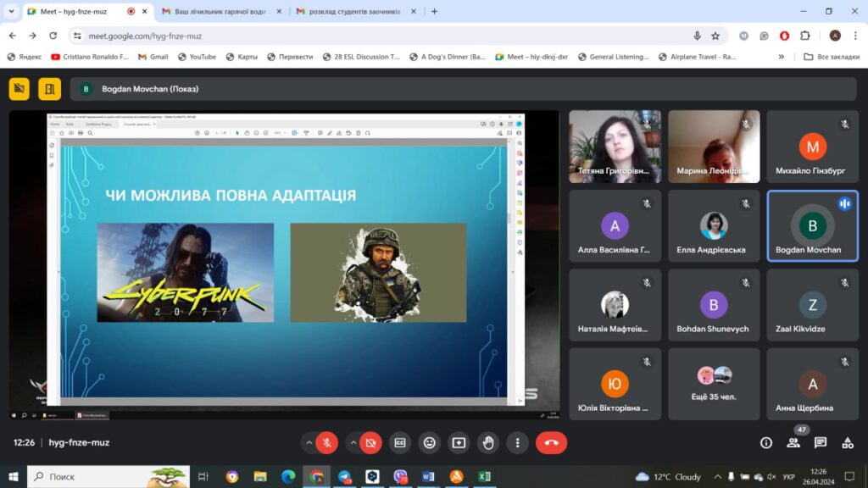Expand camera video settings arrow
The width and height of the screenshot is (868, 488).
pos(353,442)
